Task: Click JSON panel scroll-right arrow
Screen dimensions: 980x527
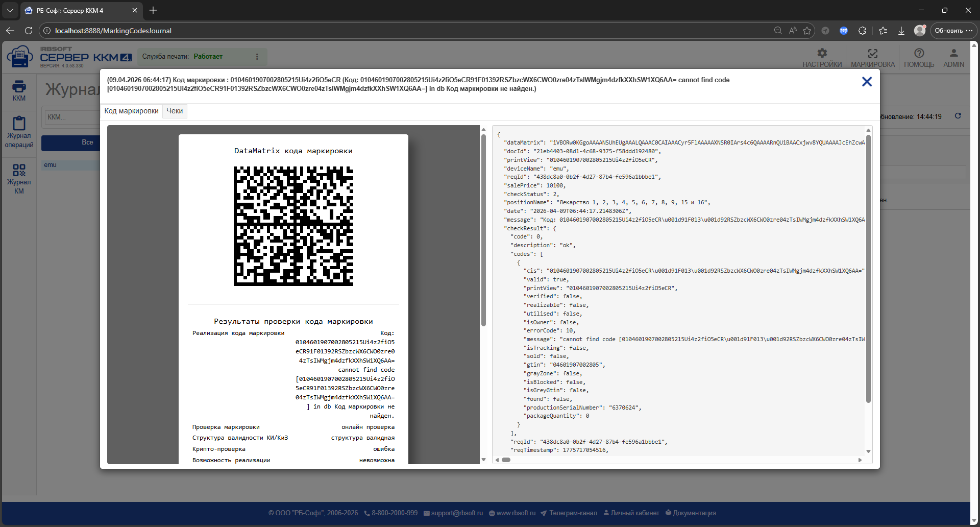Action: (x=860, y=460)
